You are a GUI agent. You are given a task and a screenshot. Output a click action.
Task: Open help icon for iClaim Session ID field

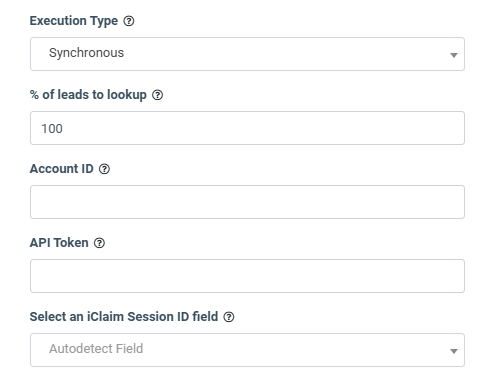click(x=229, y=317)
